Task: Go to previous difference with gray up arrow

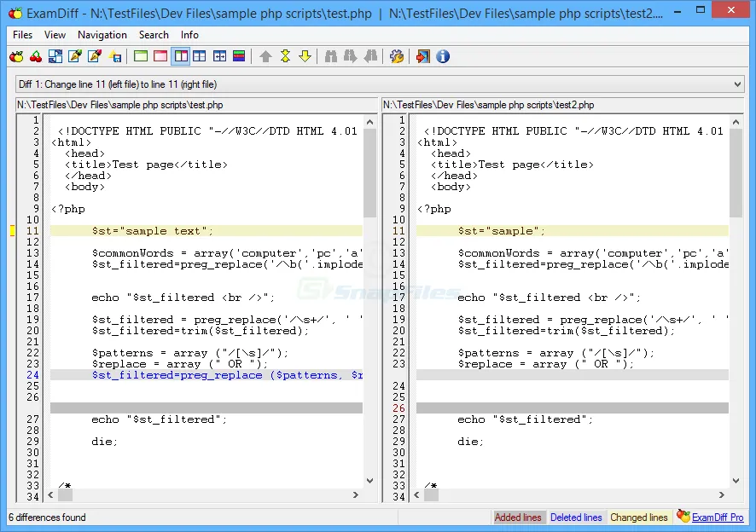Action: [x=265, y=56]
